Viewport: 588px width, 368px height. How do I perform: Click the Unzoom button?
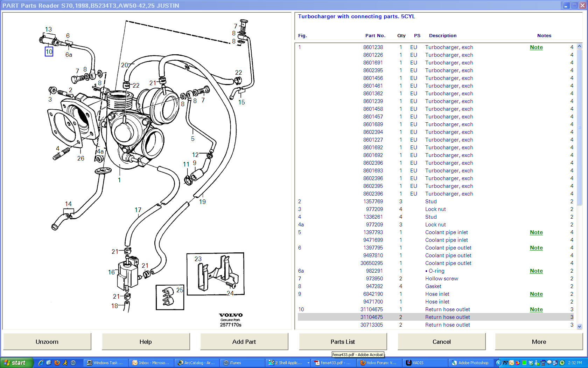pyautogui.click(x=47, y=342)
